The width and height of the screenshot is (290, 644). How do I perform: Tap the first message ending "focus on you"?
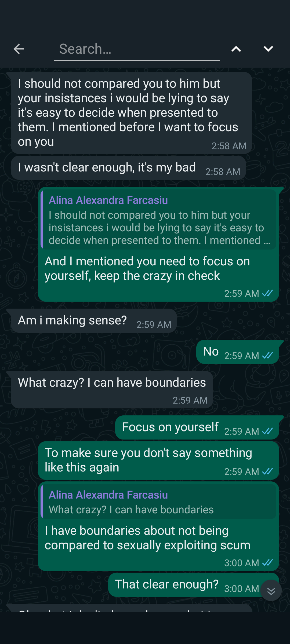coord(128,113)
